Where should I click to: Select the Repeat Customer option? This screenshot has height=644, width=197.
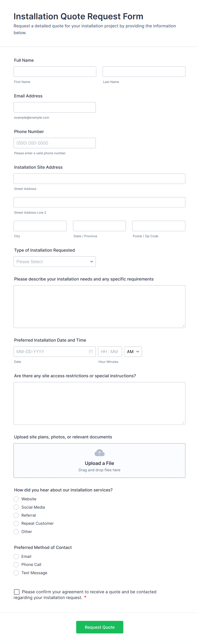click(x=16, y=523)
